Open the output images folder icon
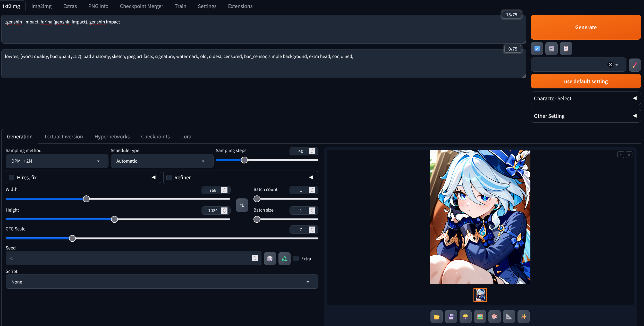This screenshot has width=644, height=326. pyautogui.click(x=436, y=317)
